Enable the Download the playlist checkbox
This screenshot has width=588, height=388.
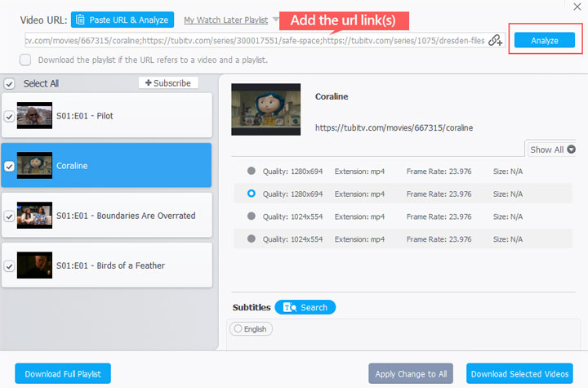point(25,60)
